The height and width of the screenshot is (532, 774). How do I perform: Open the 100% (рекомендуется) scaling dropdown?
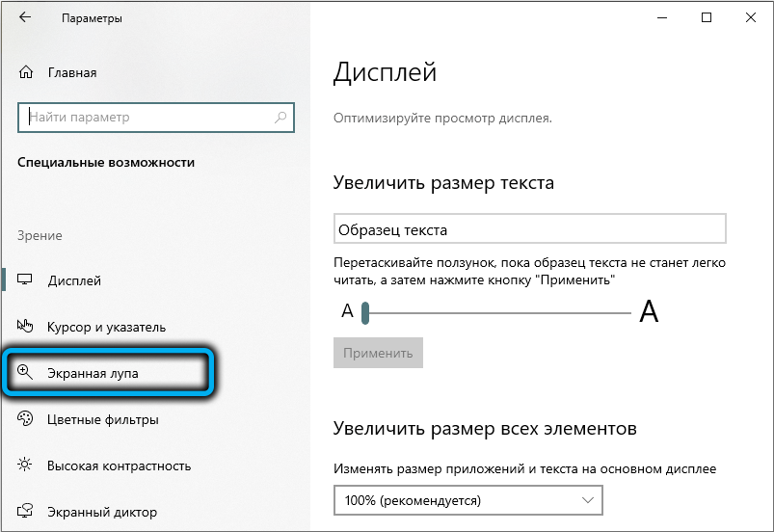(x=467, y=500)
